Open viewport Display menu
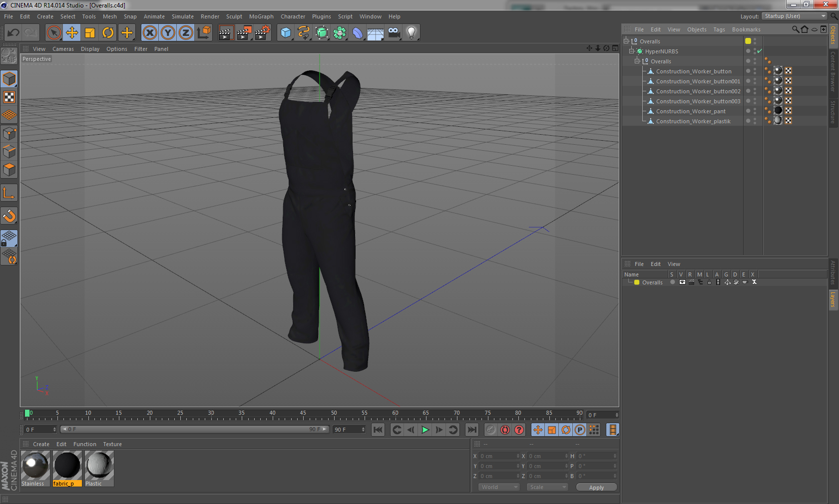 (x=90, y=49)
